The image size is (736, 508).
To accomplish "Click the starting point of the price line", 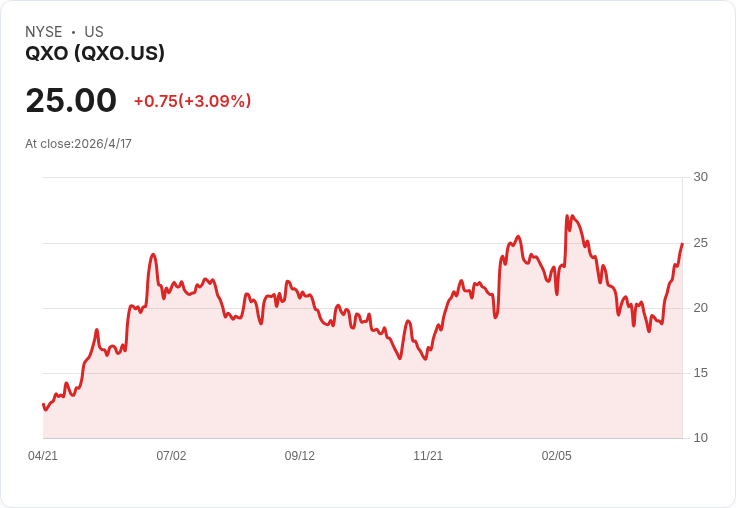I will [44, 404].
